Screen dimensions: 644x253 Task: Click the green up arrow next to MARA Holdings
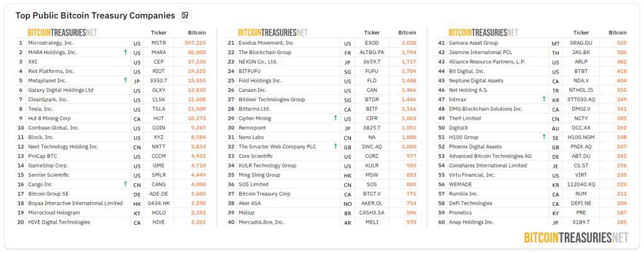[125, 52]
